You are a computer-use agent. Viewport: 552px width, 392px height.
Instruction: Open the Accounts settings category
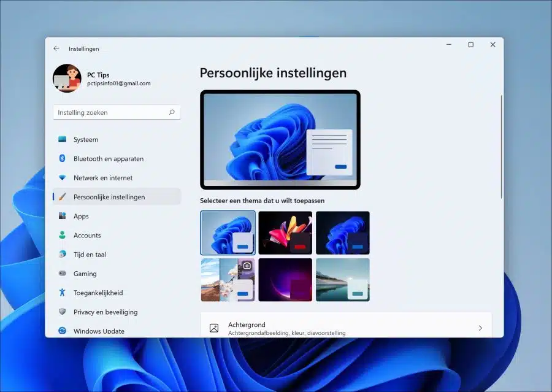coord(117,236)
